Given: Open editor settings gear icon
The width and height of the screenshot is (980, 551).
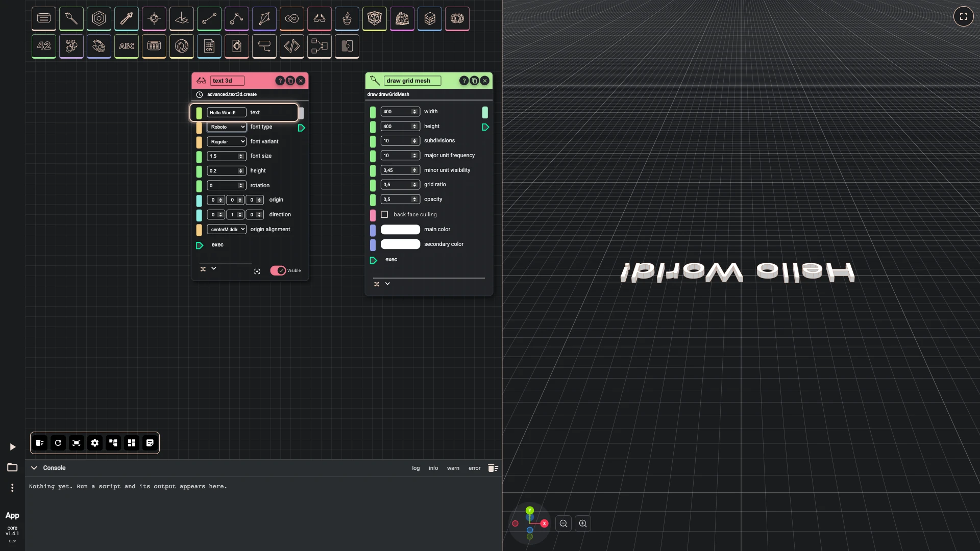Looking at the screenshot, I should click(x=95, y=443).
